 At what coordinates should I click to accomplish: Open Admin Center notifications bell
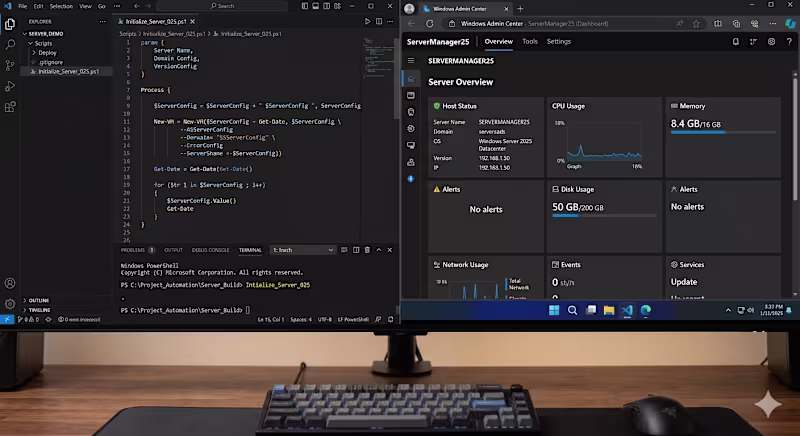click(736, 42)
